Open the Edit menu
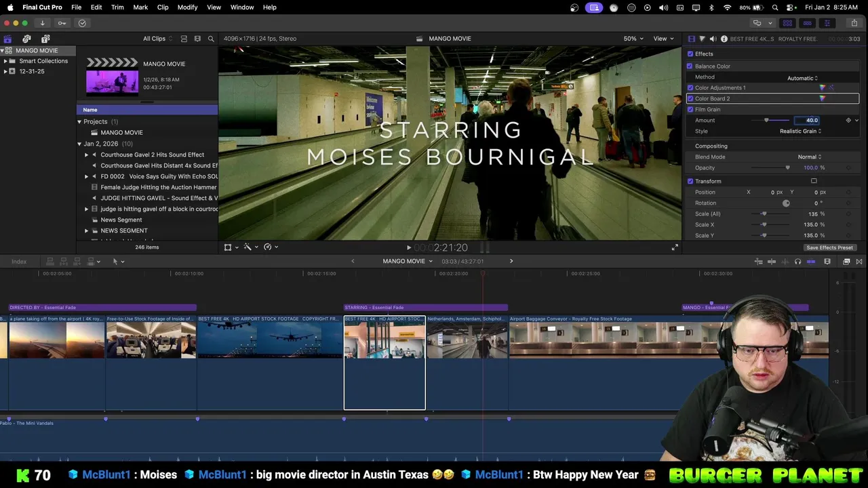 pyautogui.click(x=96, y=7)
